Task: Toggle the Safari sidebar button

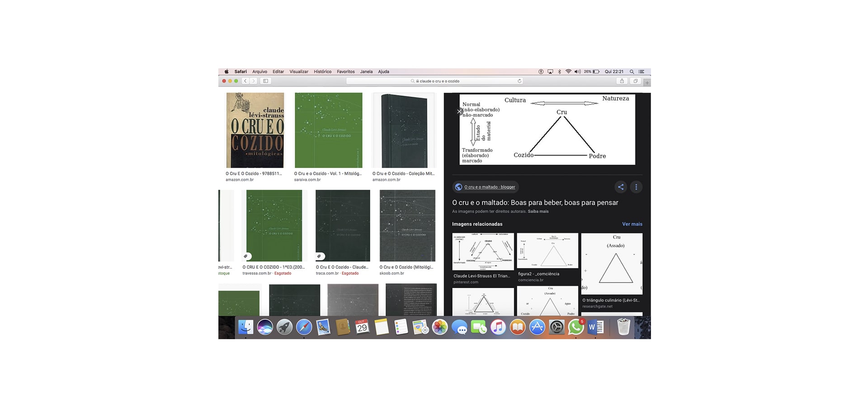Action: pyautogui.click(x=266, y=81)
